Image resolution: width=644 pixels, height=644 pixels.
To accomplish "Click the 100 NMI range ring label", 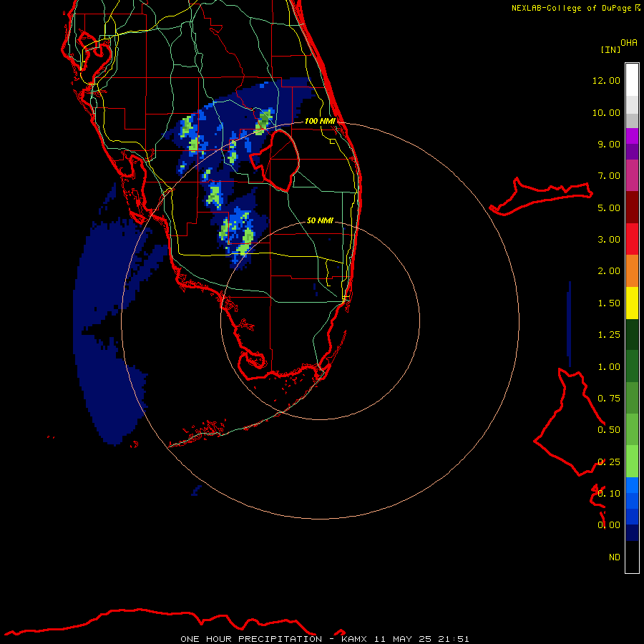I will coord(320,121).
